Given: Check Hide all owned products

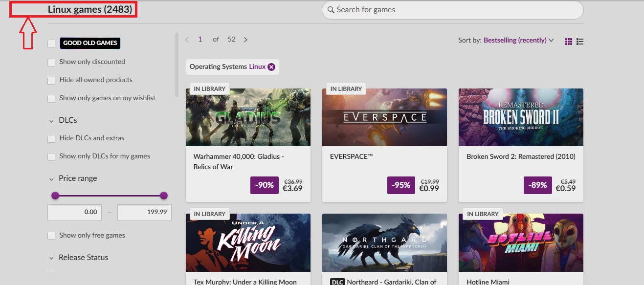Looking at the screenshot, I should 51,80.
